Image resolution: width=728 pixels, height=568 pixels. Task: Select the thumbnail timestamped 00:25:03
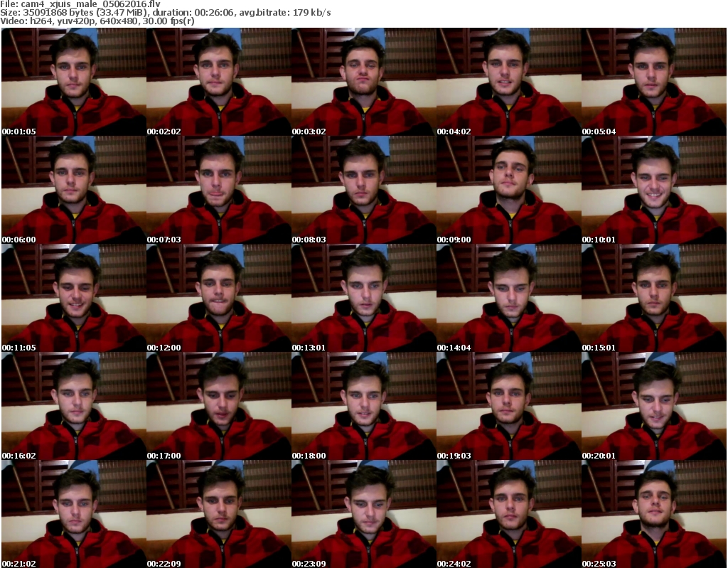click(654, 514)
